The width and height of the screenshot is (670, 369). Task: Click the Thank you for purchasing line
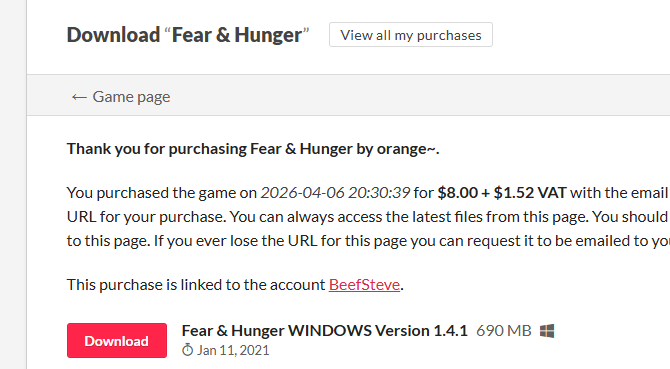tap(253, 149)
